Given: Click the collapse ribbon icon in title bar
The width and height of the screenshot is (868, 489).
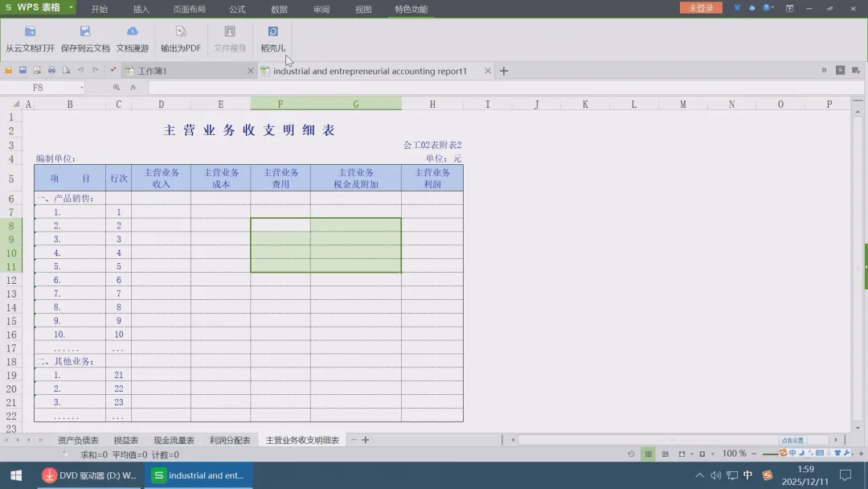Looking at the screenshot, I should coord(789,8).
